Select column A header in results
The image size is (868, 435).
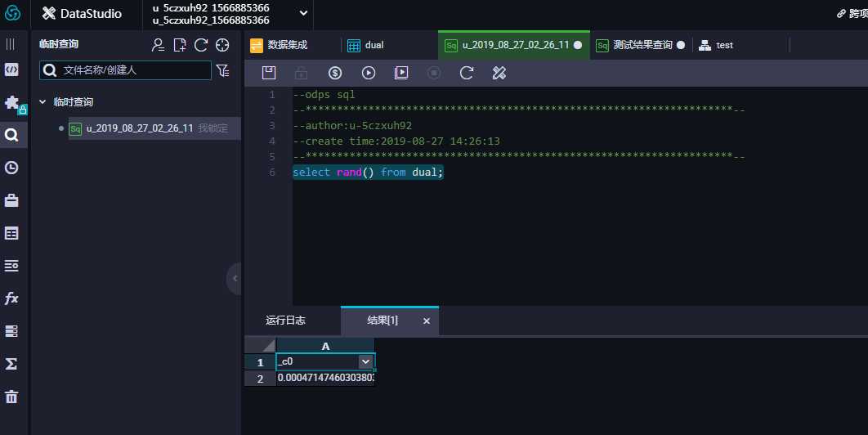tap(325, 346)
